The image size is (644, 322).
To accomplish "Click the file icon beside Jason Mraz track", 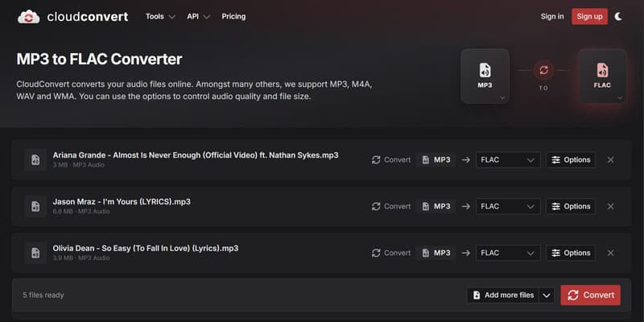I will [x=35, y=206].
